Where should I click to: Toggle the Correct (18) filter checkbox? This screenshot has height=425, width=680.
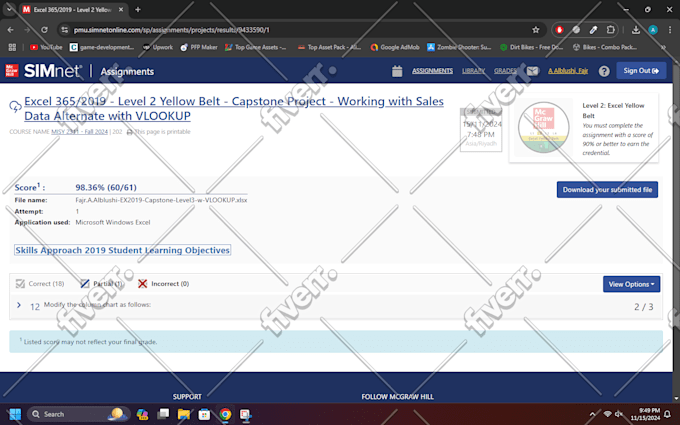20,284
